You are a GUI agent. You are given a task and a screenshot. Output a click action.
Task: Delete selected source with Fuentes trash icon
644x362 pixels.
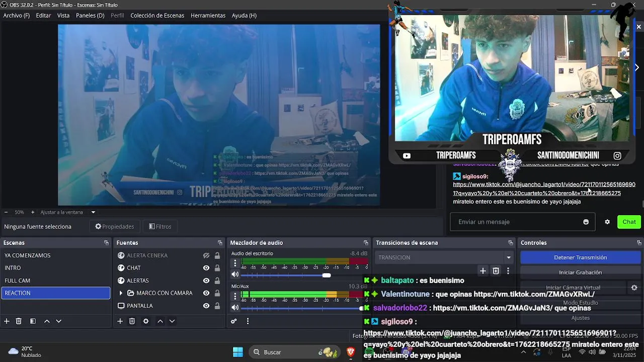coord(132,321)
